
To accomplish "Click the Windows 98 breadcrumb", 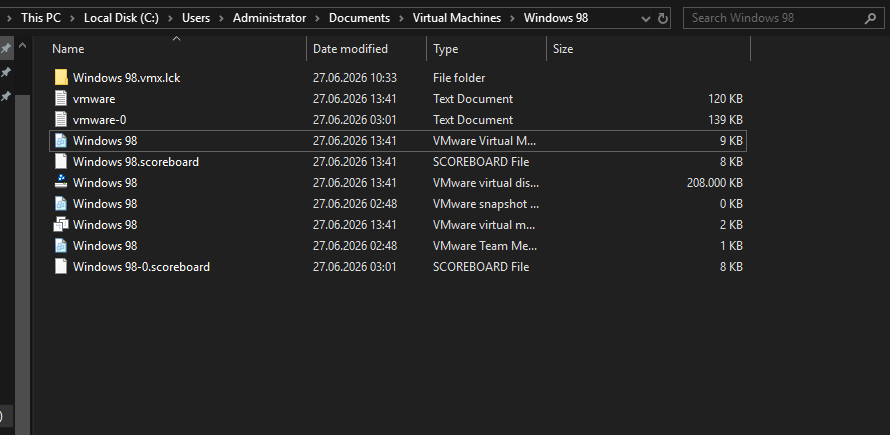I will (556, 18).
